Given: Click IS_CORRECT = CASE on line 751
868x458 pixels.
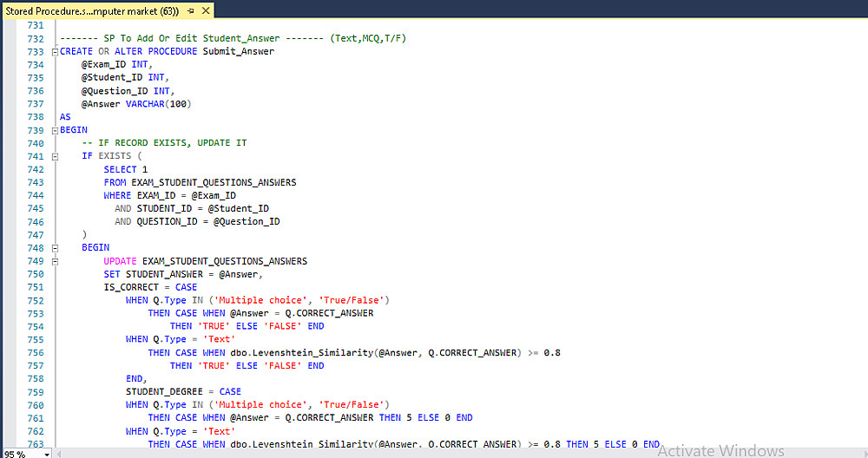Looking at the screenshot, I should [150, 287].
